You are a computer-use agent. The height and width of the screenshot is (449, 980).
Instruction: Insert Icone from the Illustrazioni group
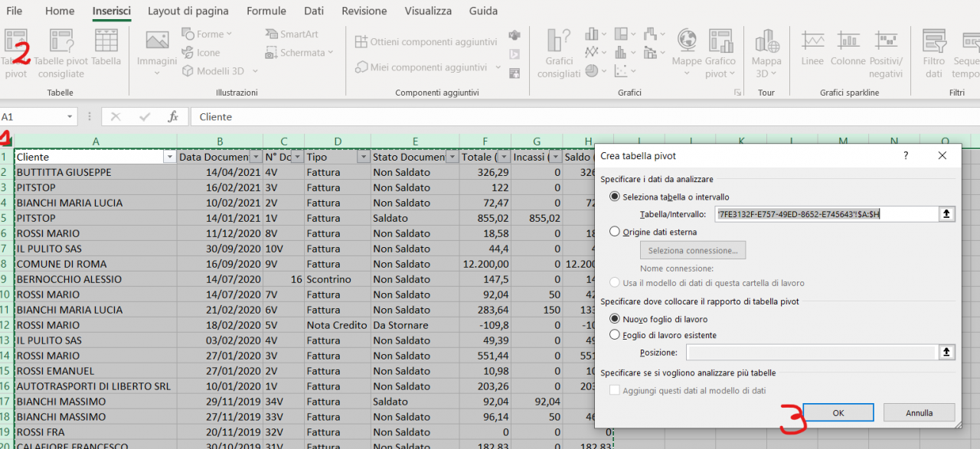click(x=201, y=53)
